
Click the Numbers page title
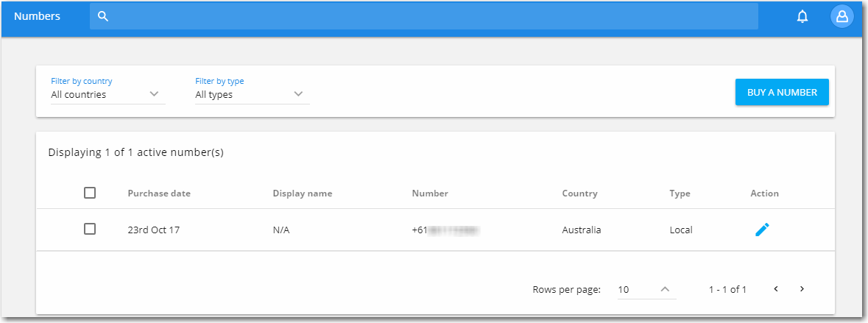pos(37,17)
